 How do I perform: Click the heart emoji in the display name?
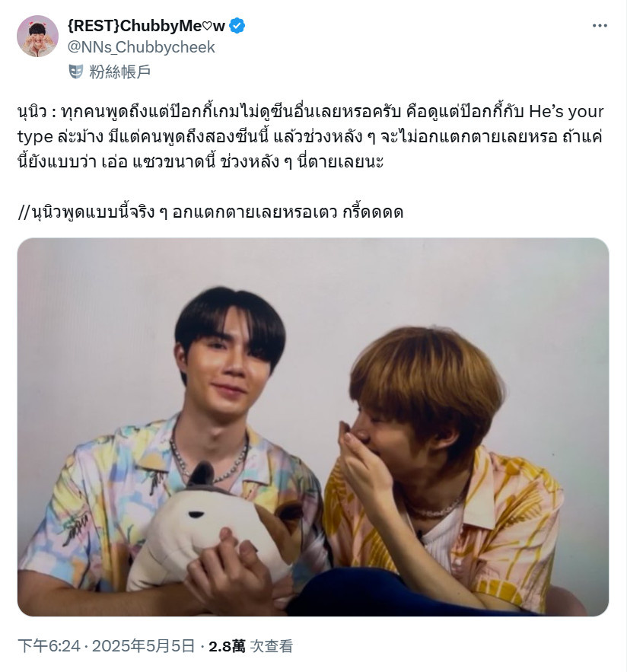click(x=207, y=27)
